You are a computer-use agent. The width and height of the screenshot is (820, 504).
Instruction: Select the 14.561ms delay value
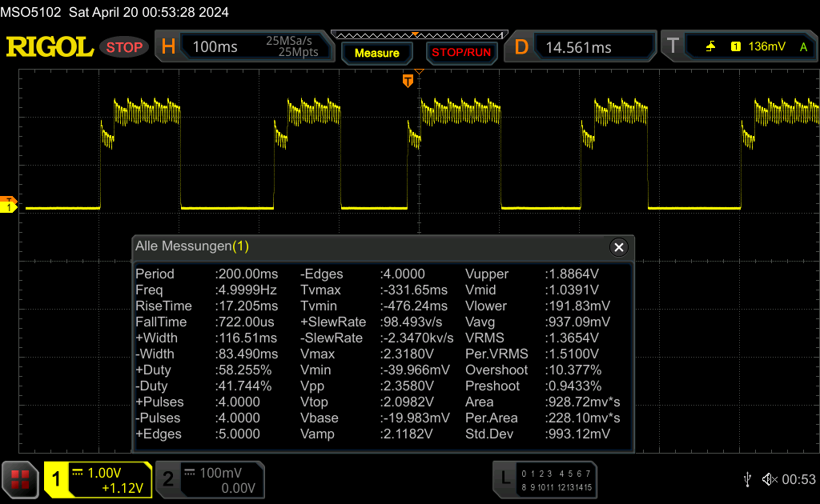[x=578, y=47]
